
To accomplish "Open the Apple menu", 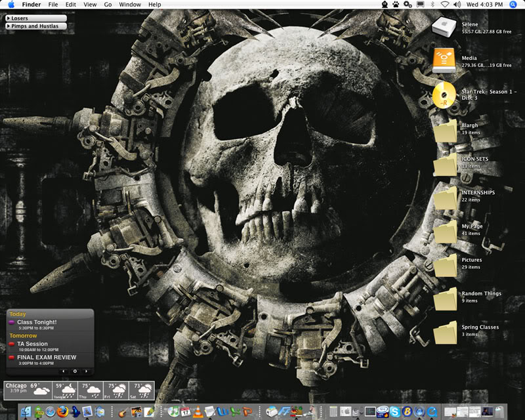I will [x=11, y=5].
